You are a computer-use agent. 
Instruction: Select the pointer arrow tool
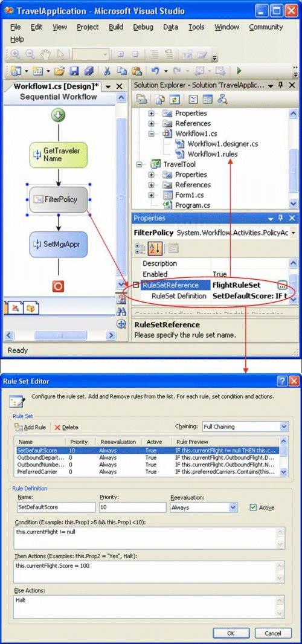pyautogui.click(x=61, y=54)
